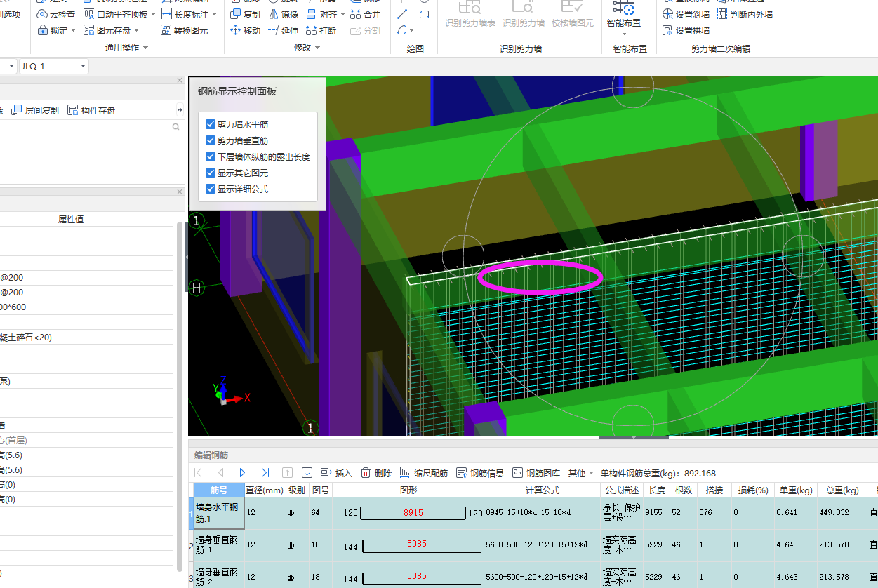Open 图元存盘 dropdown arrow
Screen dimensions: 878x588
click(x=136, y=31)
